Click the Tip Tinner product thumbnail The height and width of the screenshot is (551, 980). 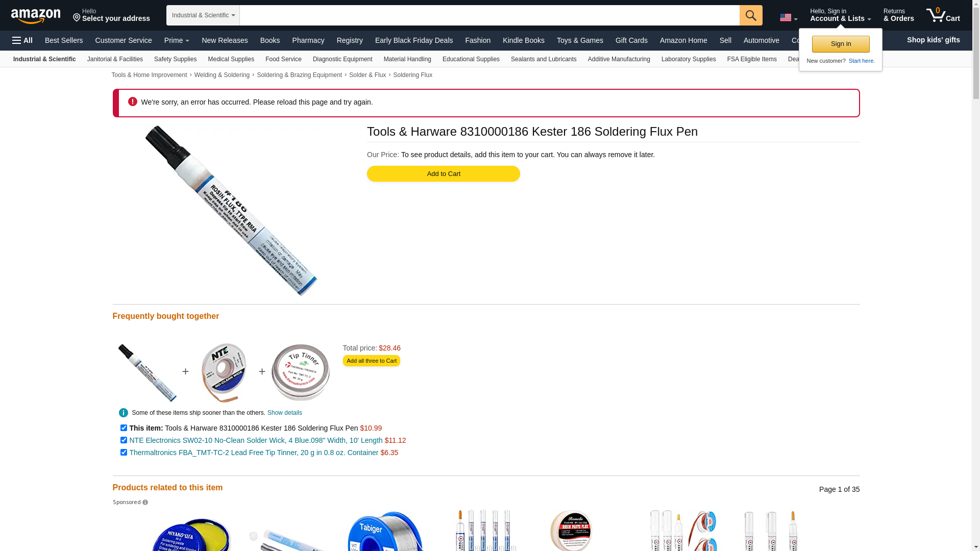pos(301,372)
